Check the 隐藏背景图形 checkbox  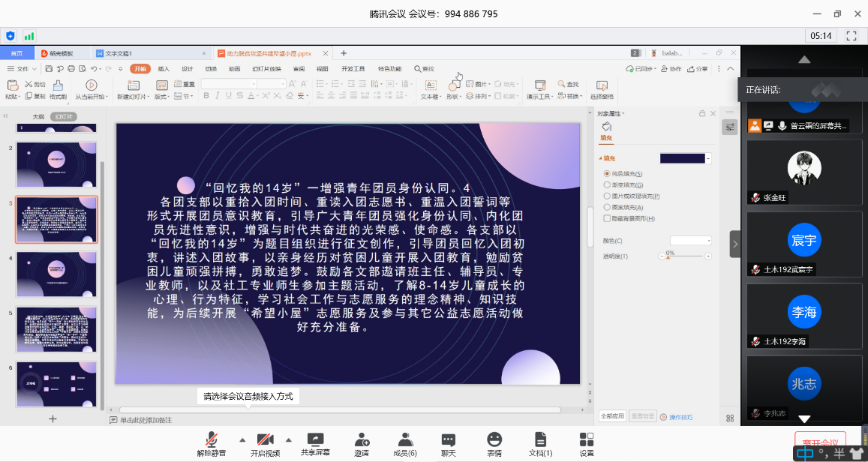tap(607, 218)
